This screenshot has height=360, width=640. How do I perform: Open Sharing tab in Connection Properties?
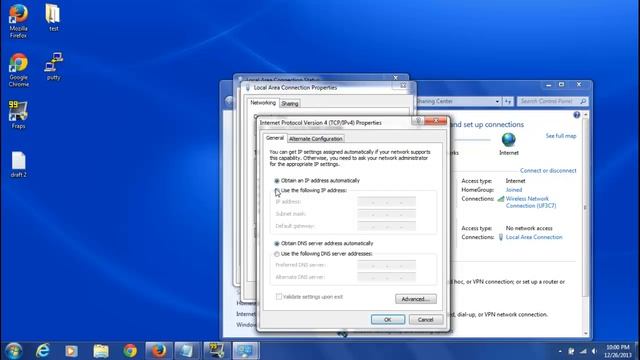coord(290,104)
